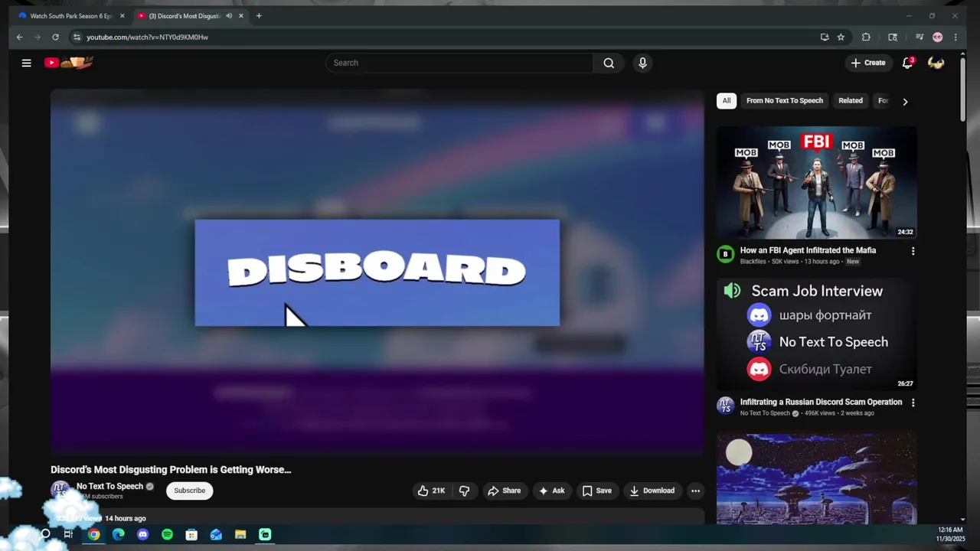The width and height of the screenshot is (980, 551).
Task: Click install app icon in address bar
Action: (x=825, y=37)
